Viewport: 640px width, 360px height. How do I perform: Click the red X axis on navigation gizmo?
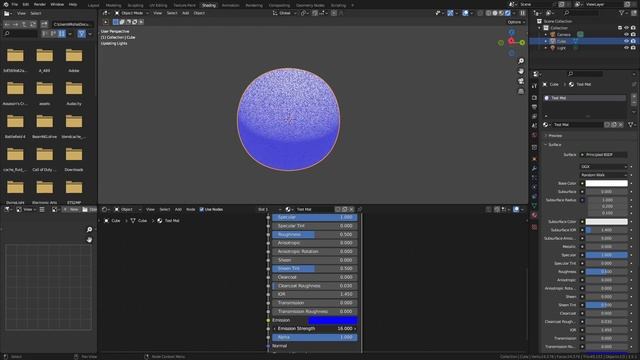point(511,41)
